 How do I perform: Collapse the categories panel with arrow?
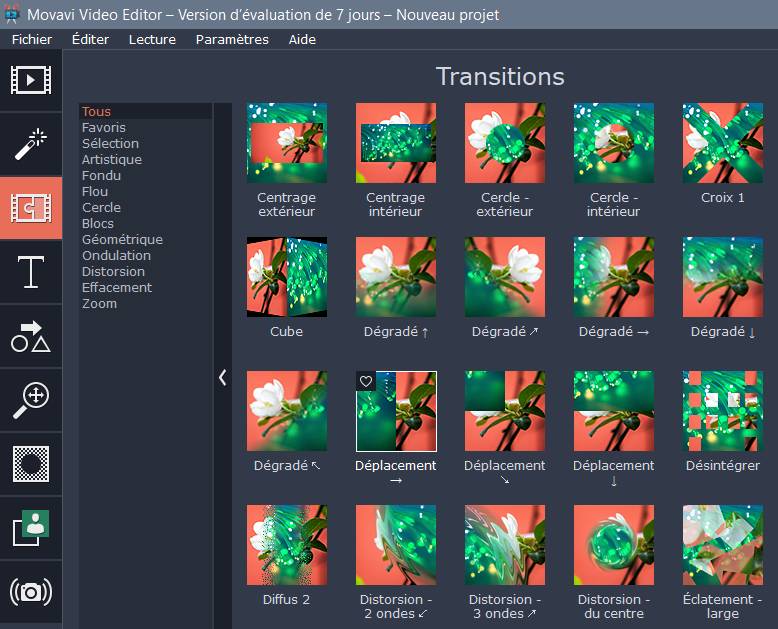tap(223, 377)
